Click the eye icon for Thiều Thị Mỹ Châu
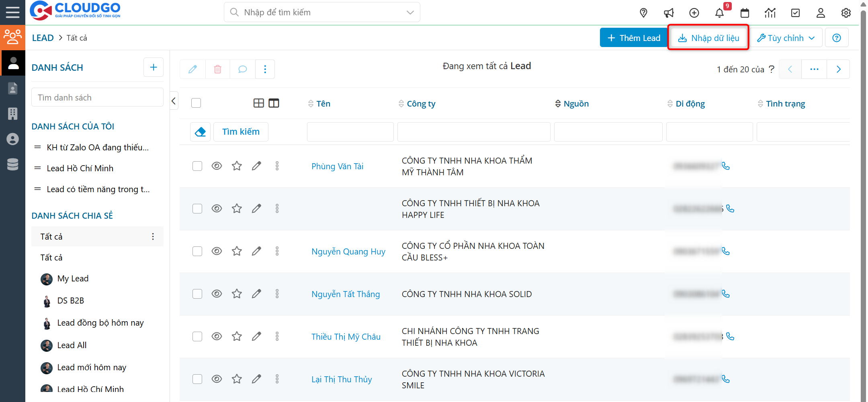 click(217, 336)
